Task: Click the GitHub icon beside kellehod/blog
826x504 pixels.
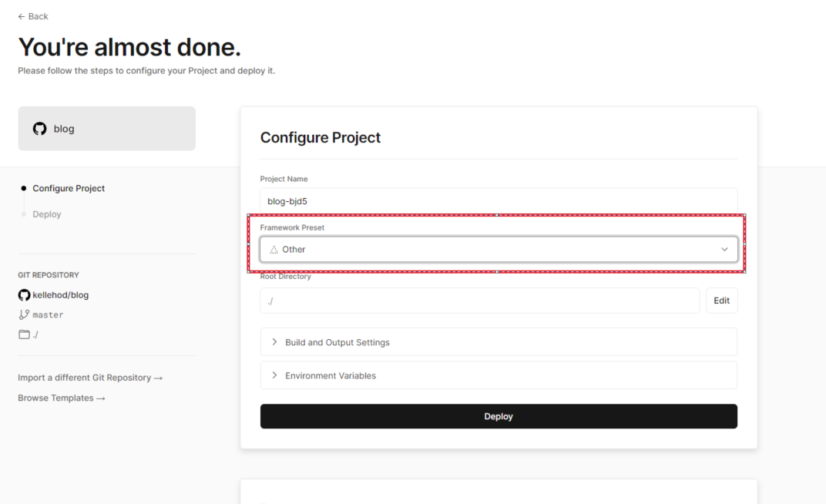Action: coord(24,295)
